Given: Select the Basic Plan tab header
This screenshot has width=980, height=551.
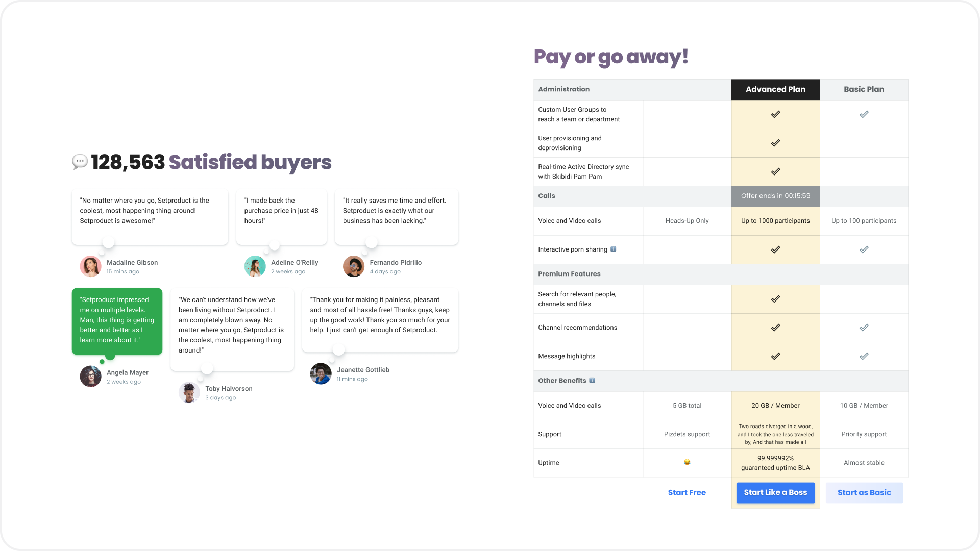Looking at the screenshot, I should 864,89.
